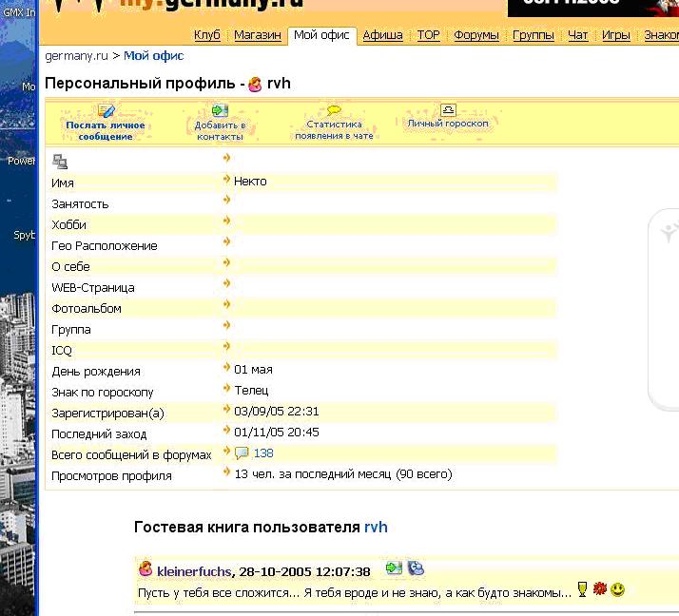This screenshot has width=679, height=616.
Task: Click the Фотоальбом label
Action: 87,309
